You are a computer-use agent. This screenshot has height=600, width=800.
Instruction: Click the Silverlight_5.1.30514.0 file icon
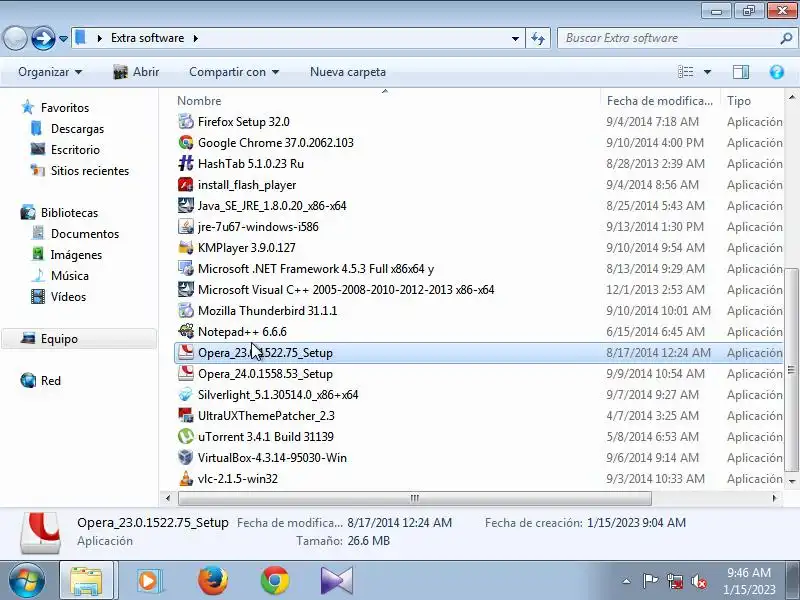coord(186,394)
